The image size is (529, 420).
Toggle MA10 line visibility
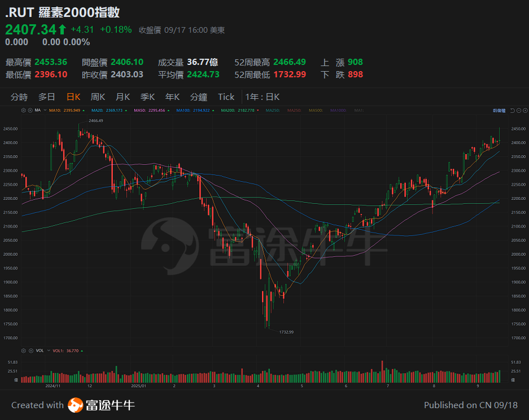tap(64, 110)
